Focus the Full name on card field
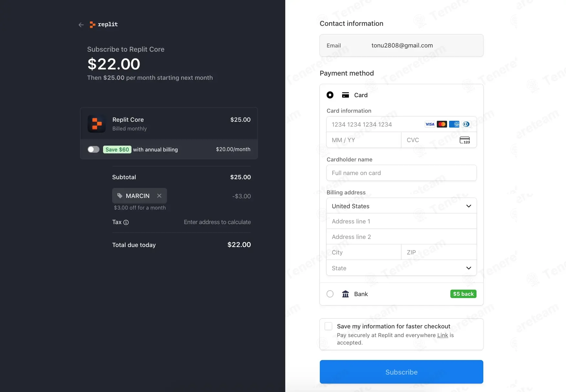This screenshot has height=392, width=566. coord(401,173)
